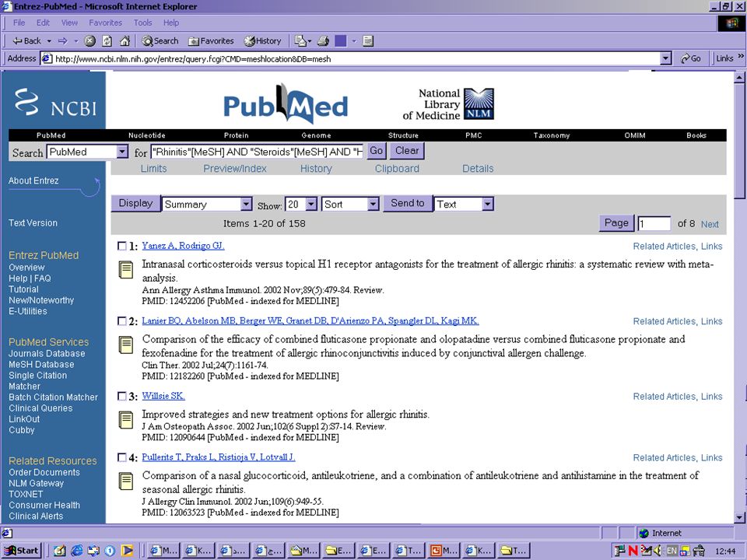This screenshot has width=747, height=560.
Task: Open the History pane in toolbar
Action: [x=262, y=41]
